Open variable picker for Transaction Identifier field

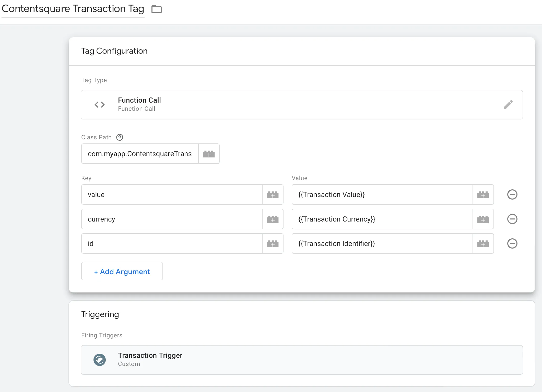(x=483, y=244)
